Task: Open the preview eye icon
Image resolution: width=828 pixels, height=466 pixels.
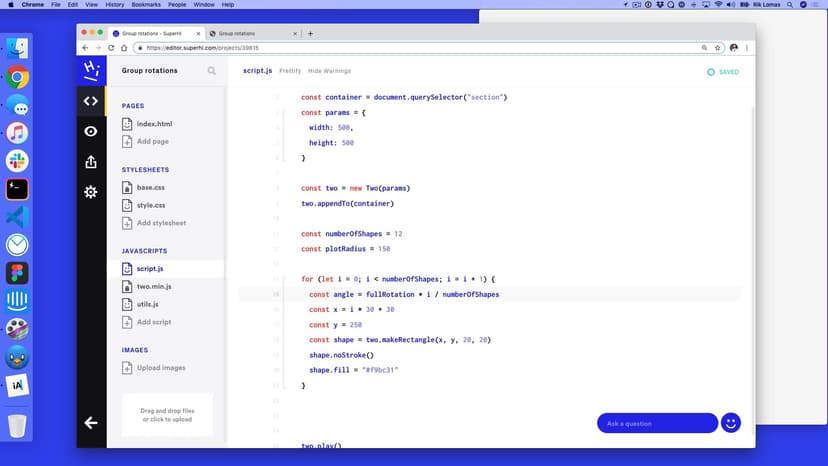Action: [91, 131]
